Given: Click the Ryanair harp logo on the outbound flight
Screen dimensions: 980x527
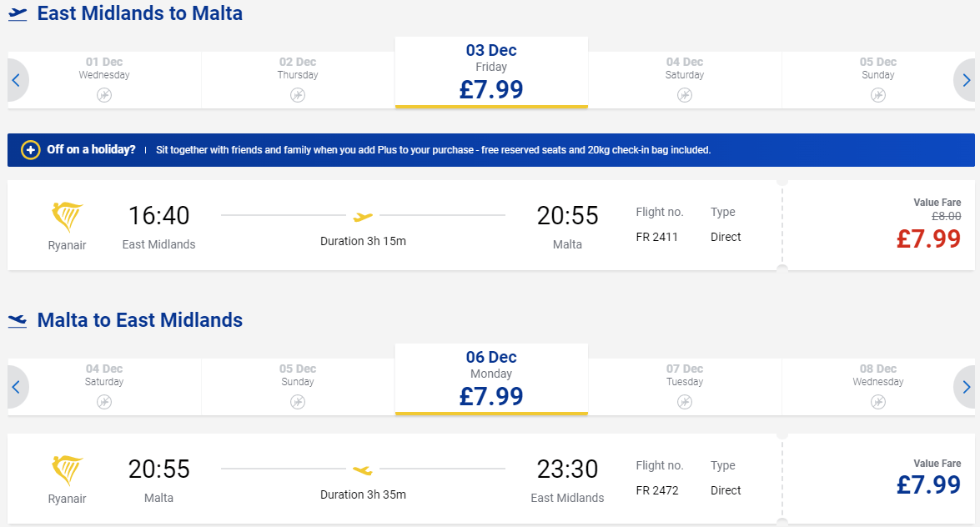Looking at the screenshot, I should tap(68, 218).
